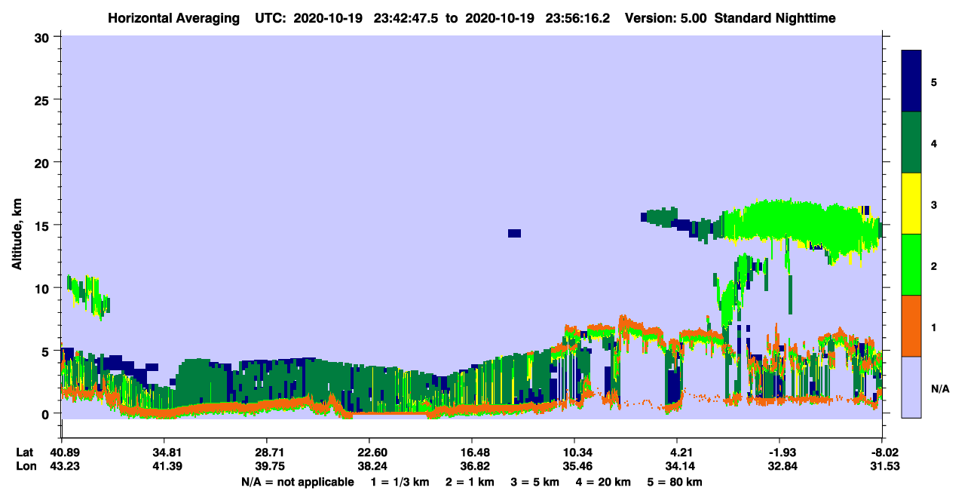This screenshot has width=980, height=503.
Task: Click latitude value 4.21
Action: tap(677, 452)
